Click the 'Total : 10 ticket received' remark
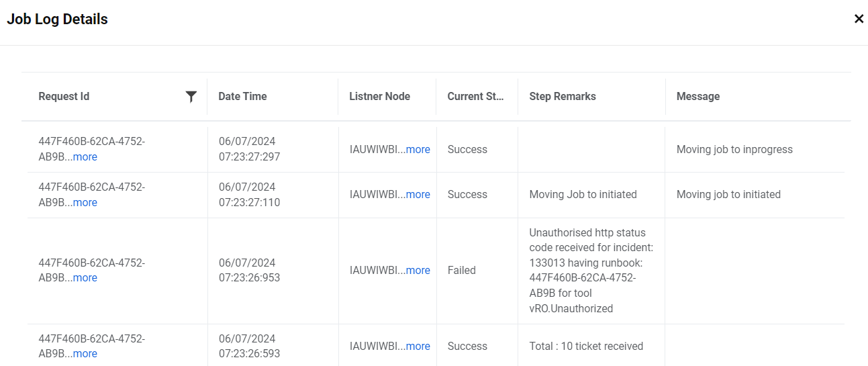Viewport: 868px width, 366px height. point(586,347)
